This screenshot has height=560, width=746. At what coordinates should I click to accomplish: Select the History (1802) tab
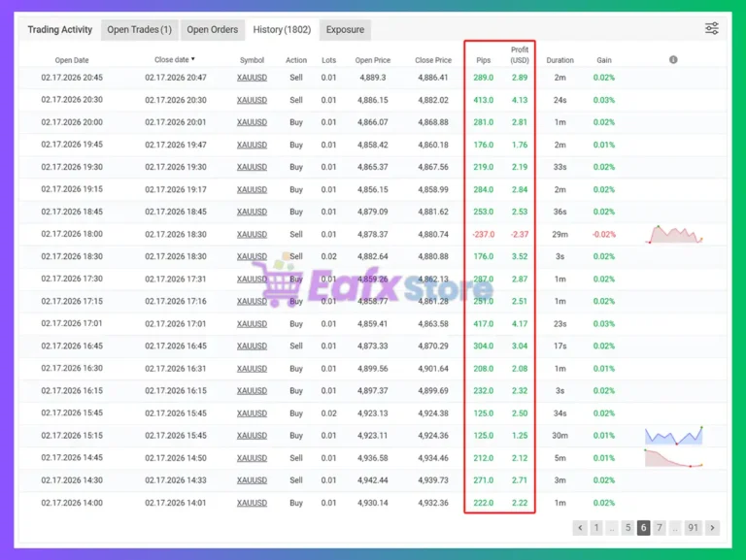282,30
